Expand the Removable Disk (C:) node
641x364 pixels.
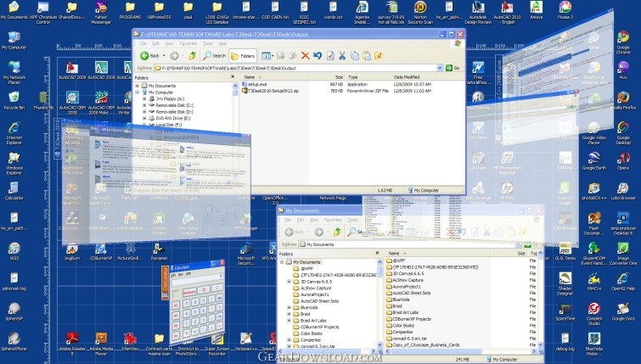pos(144,105)
